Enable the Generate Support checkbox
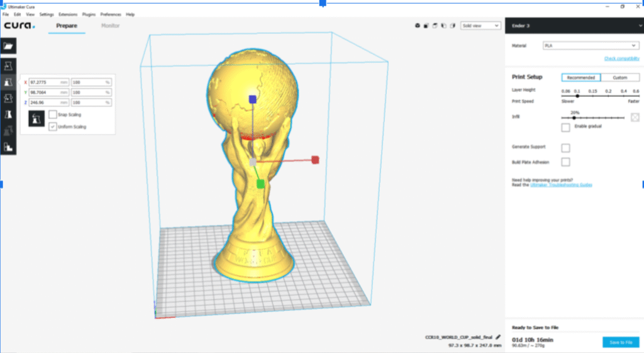644x353 pixels. point(565,147)
